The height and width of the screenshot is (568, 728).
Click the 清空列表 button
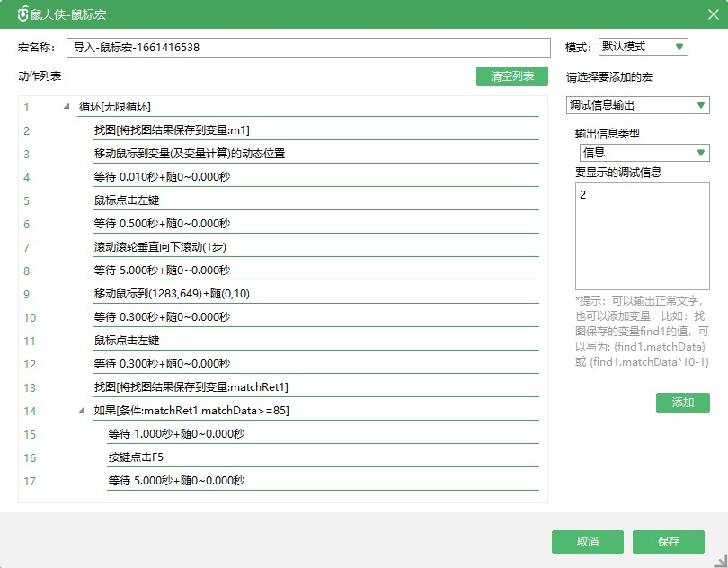511,76
